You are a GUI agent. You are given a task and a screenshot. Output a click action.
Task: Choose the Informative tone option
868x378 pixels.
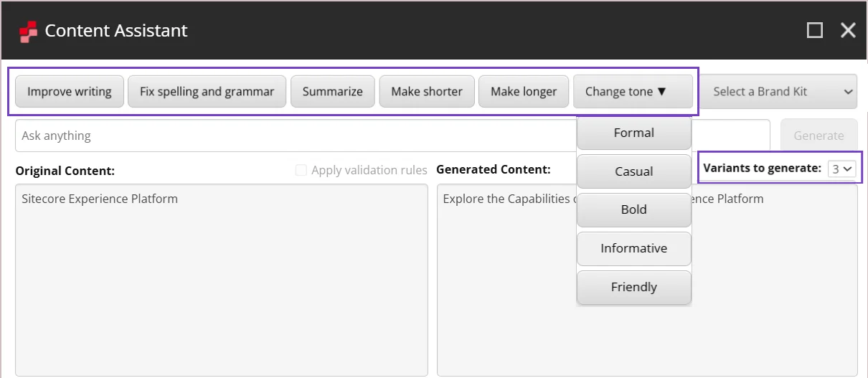[x=634, y=248]
